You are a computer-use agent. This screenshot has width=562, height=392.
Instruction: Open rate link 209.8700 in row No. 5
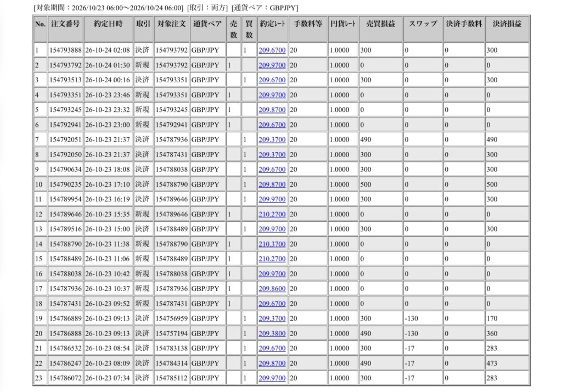(x=272, y=110)
